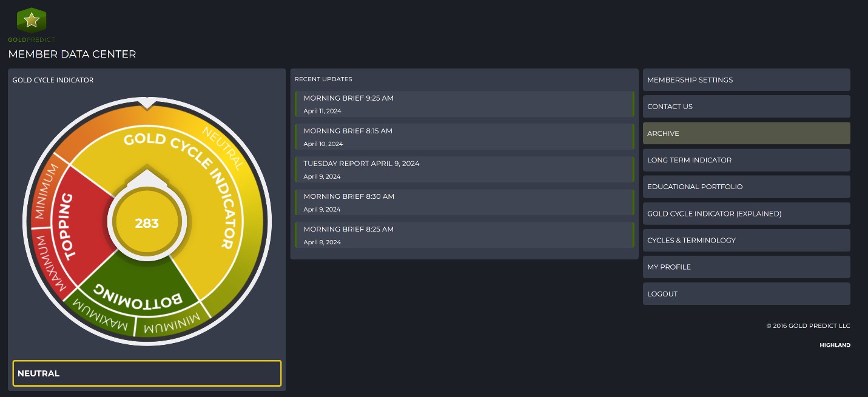Image resolution: width=868 pixels, height=397 pixels.
Task: Click the red Topping gauge segment
Action: pyautogui.click(x=84, y=225)
